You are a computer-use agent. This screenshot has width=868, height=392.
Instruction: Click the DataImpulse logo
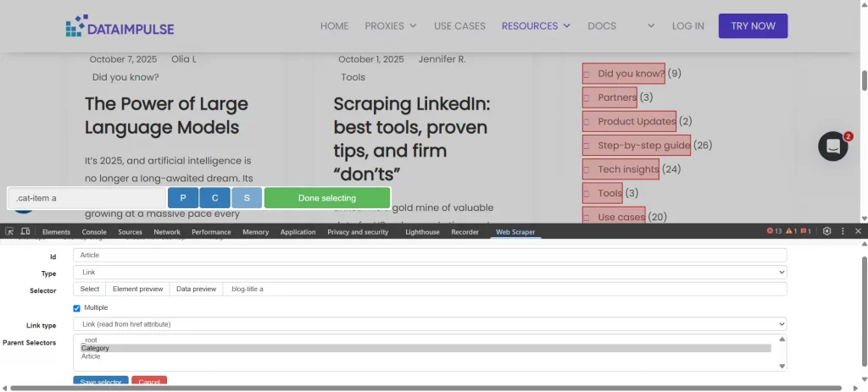point(120,26)
